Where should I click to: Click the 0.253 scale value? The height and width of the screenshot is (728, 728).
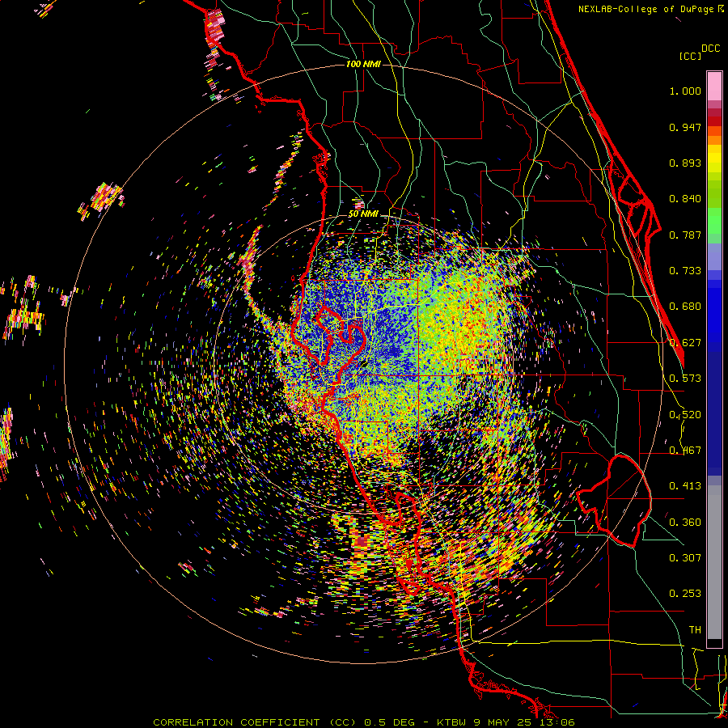click(x=685, y=594)
